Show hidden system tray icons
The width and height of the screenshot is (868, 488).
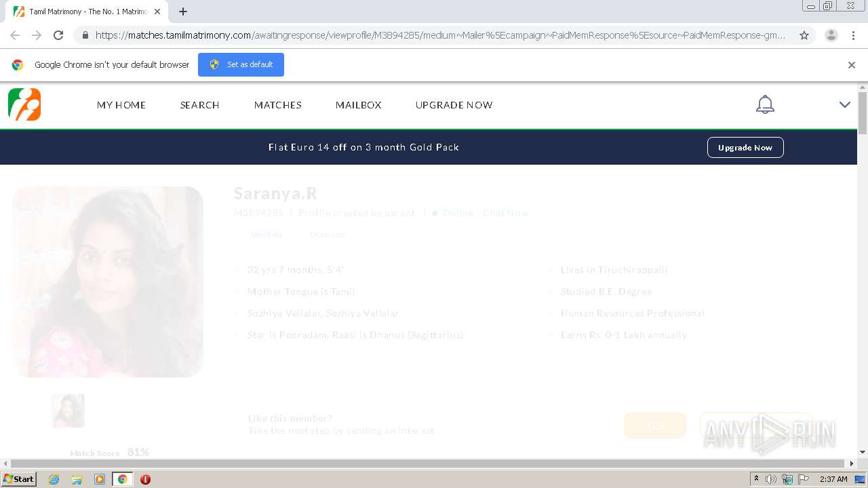[x=756, y=479]
